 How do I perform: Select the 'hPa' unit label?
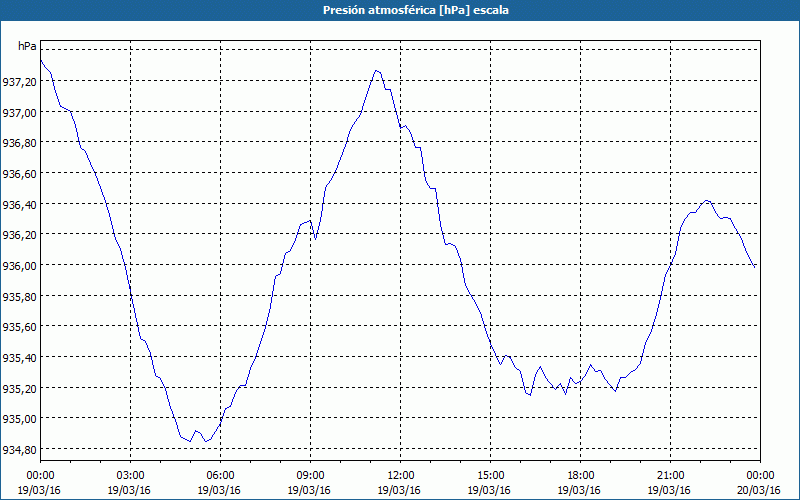tap(27, 46)
